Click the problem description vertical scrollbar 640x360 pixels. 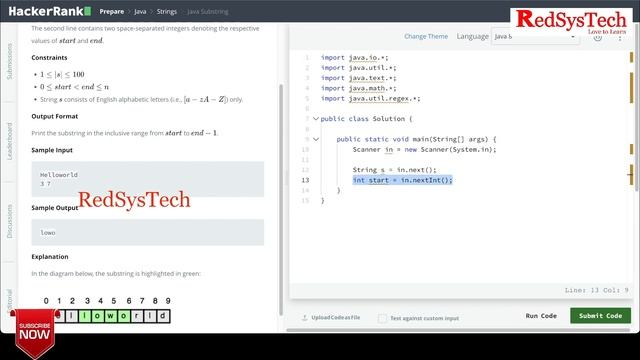[281, 200]
